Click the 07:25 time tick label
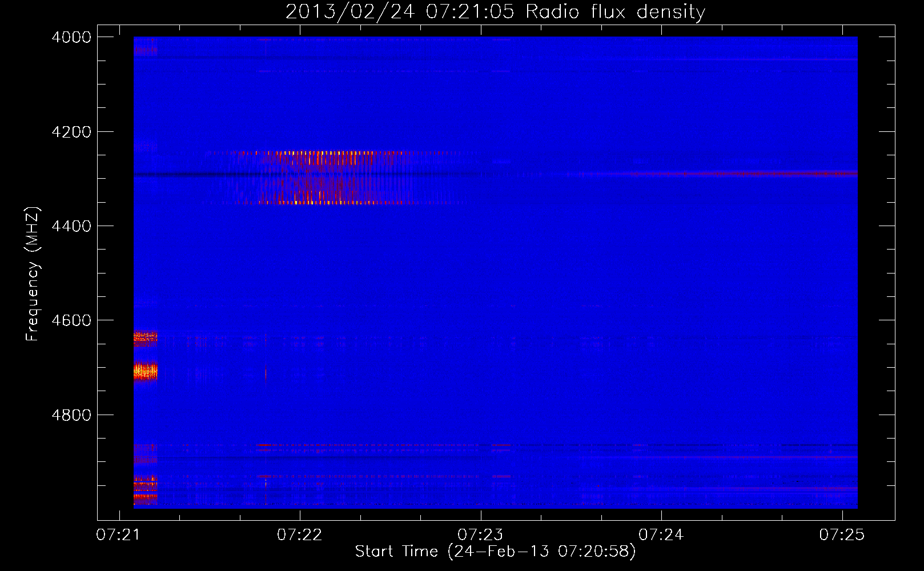 [842, 534]
